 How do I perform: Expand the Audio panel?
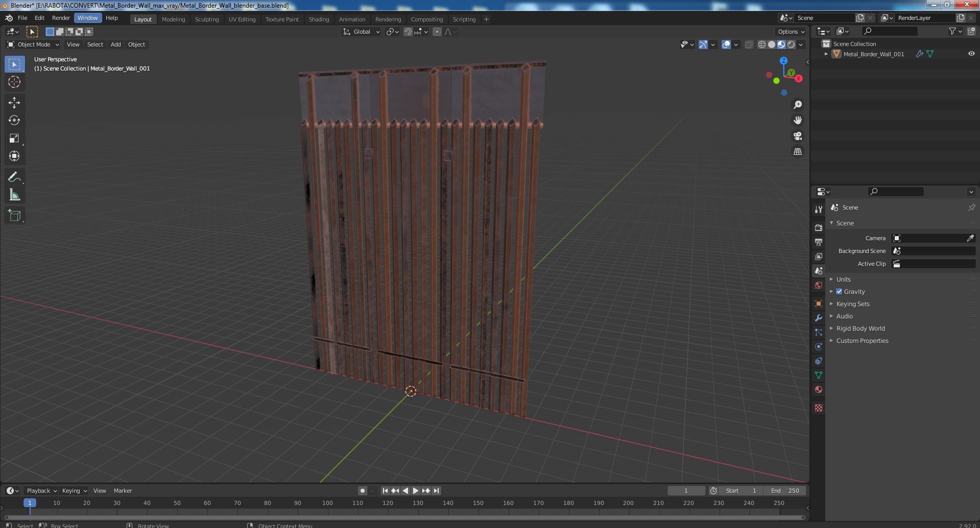pos(844,316)
